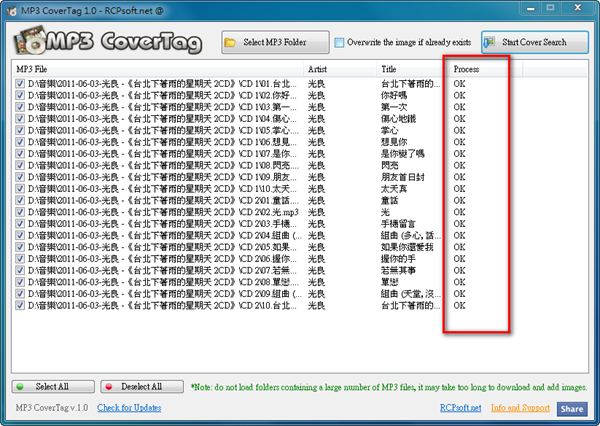Click the artist cell in the CD 1\01 row
Screen dimensions: 600x426
(316, 83)
